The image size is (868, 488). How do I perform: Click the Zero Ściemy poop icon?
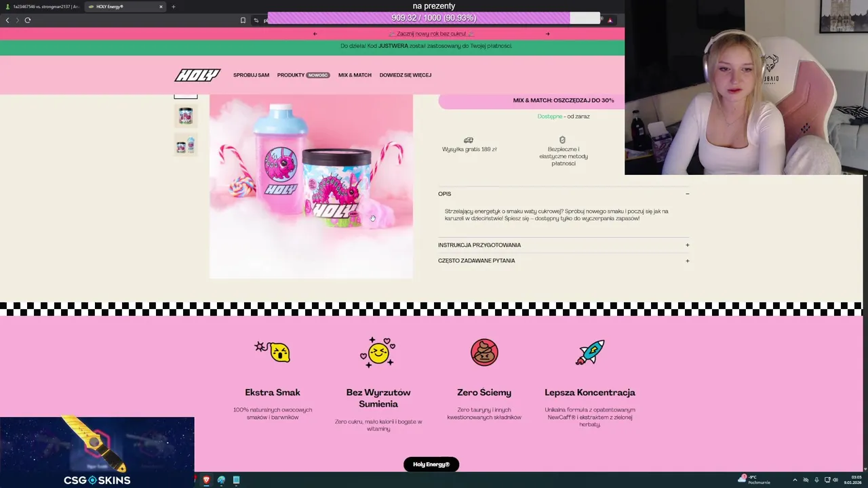tap(484, 352)
